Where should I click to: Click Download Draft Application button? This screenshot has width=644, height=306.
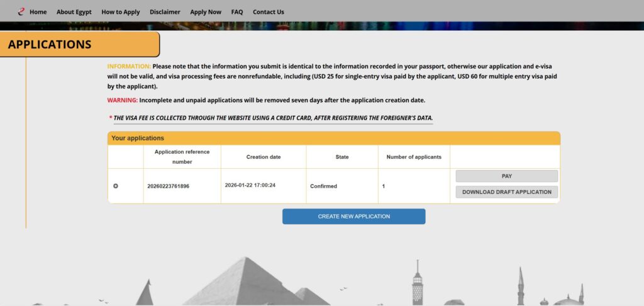tap(506, 192)
